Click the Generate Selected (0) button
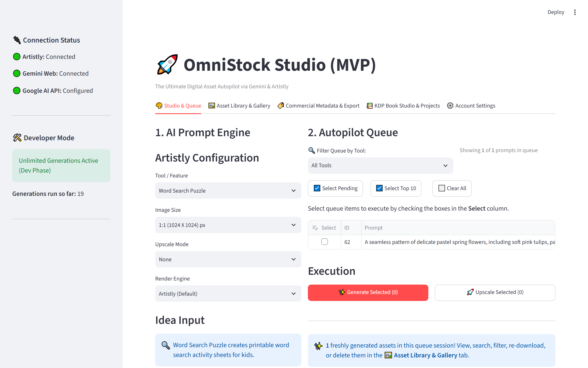This screenshot has width=588, height=368. click(x=368, y=293)
